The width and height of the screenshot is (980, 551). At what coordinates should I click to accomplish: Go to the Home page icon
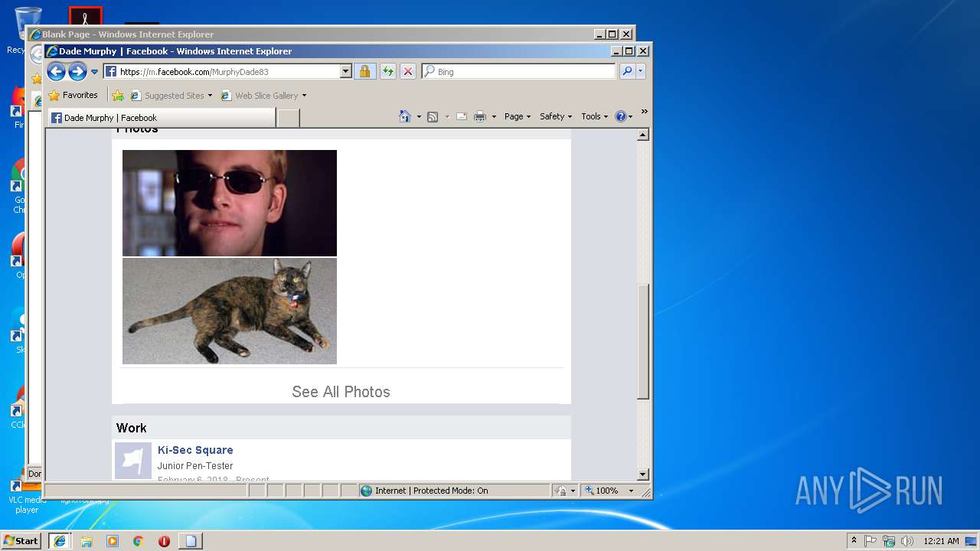pos(405,116)
